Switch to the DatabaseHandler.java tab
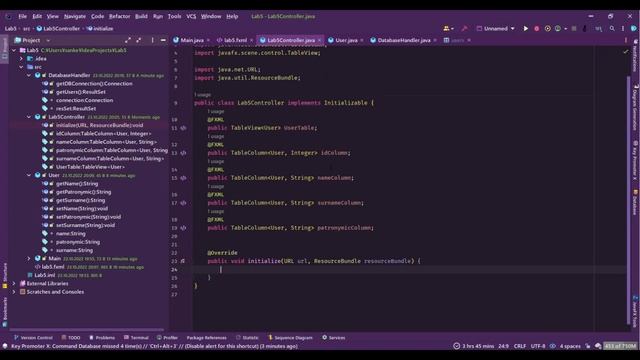 [x=404, y=40]
